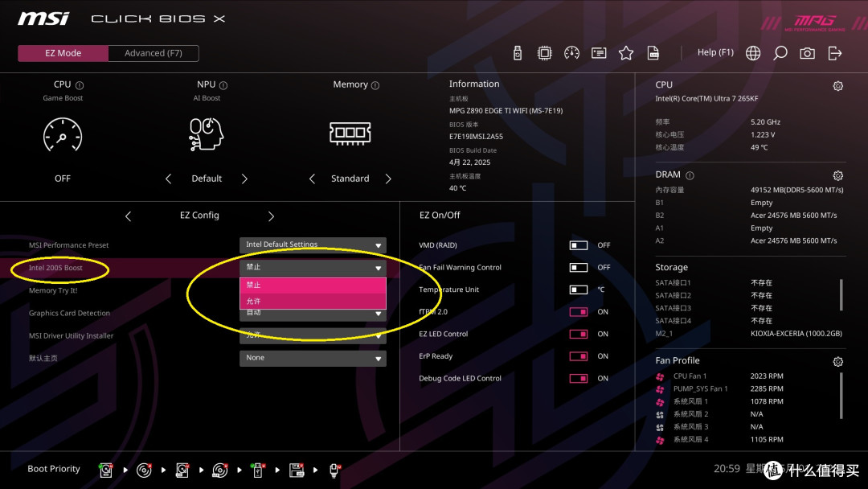Select Graphics Card Detection label
This screenshot has height=489, width=868.
coord(69,314)
